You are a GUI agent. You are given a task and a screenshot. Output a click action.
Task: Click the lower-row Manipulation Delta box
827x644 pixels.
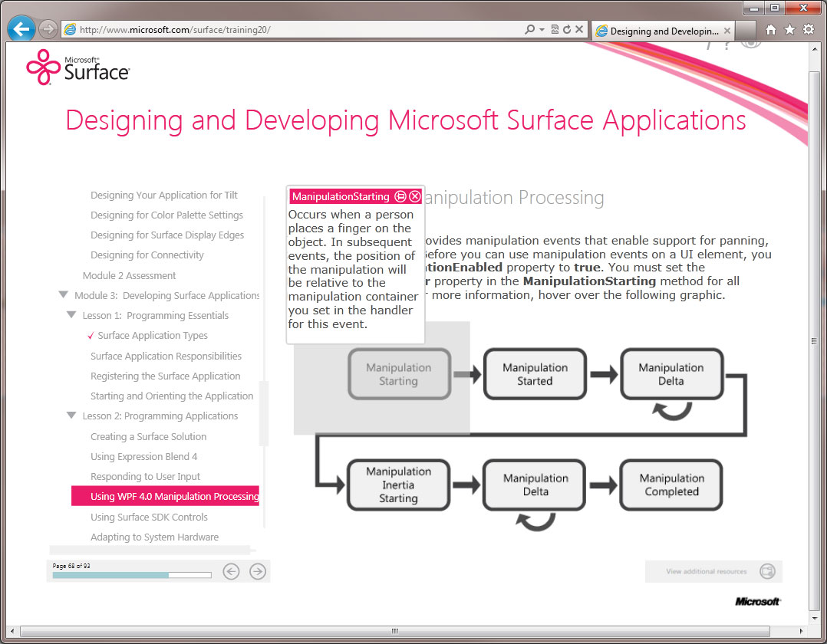tap(535, 485)
